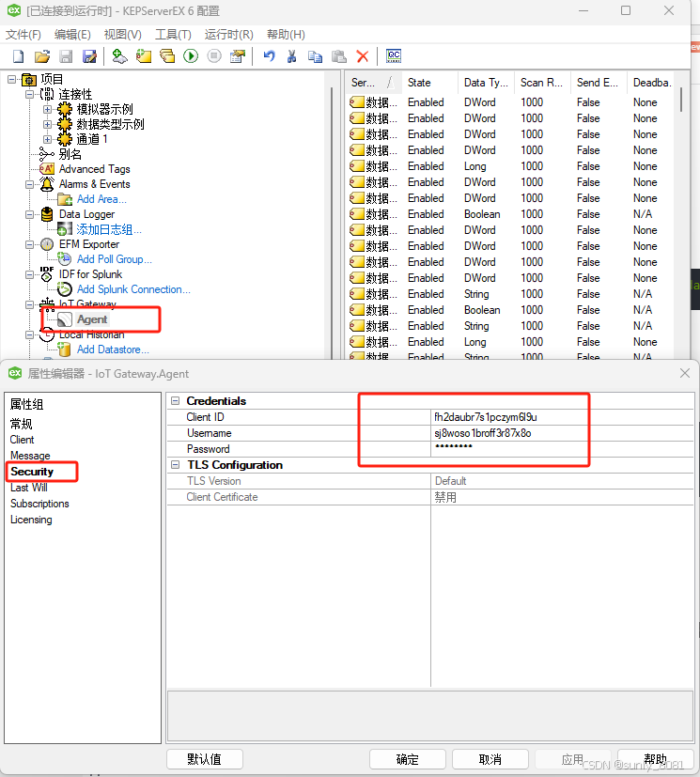Open the 帮助(H) menu
This screenshot has width=700, height=777.
point(286,34)
